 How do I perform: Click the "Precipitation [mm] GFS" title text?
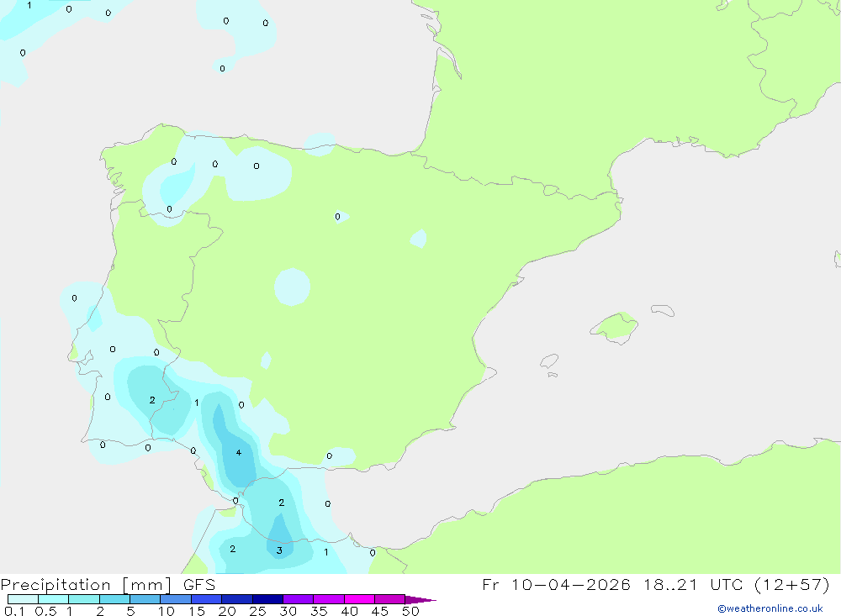[x=108, y=585]
